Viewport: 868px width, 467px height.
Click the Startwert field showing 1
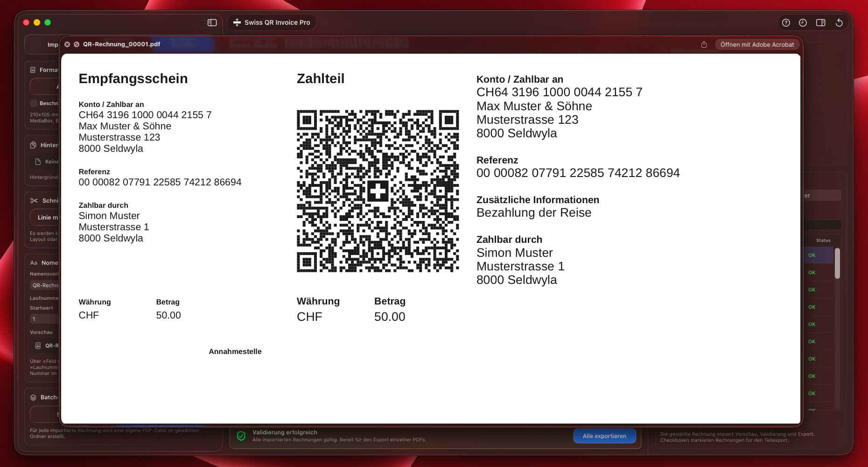45,318
